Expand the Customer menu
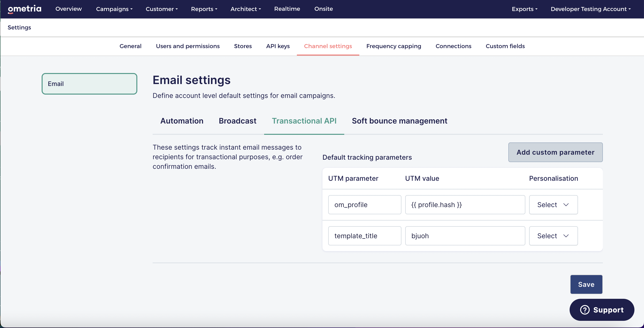Viewport: 644px width, 328px height. pos(162,9)
